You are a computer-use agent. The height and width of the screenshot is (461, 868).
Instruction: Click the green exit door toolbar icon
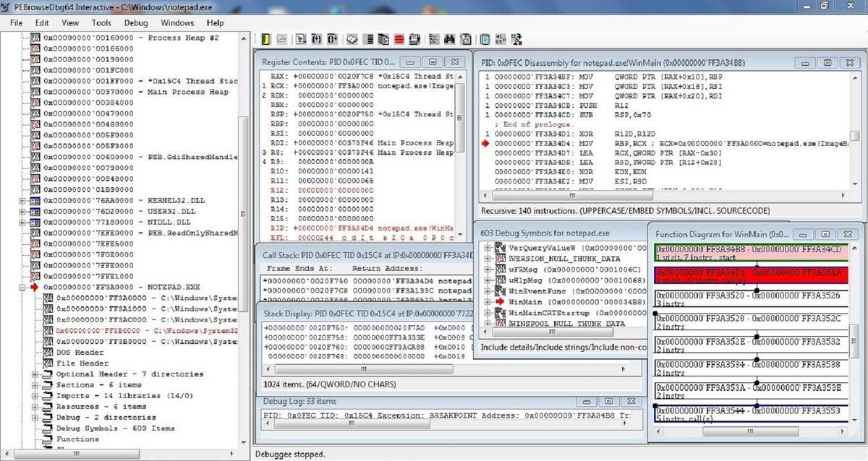click(x=265, y=39)
